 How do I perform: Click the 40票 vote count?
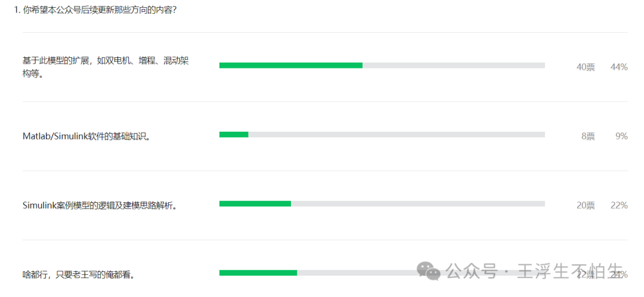click(586, 67)
